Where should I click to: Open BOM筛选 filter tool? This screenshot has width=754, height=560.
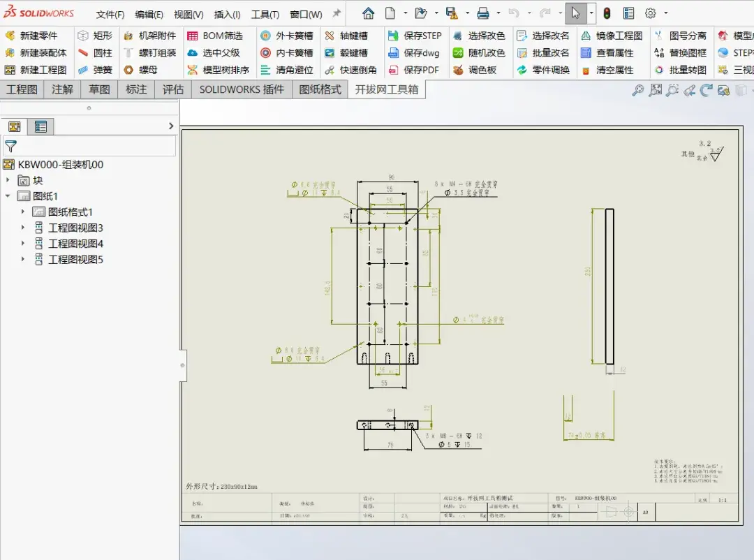(x=215, y=36)
